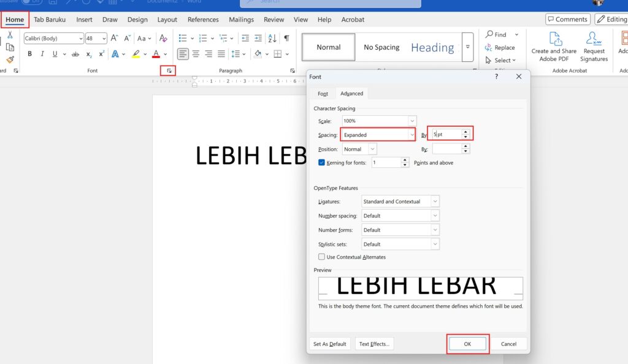Toggle the Superscript formatting
The height and width of the screenshot is (364, 628).
(x=101, y=54)
